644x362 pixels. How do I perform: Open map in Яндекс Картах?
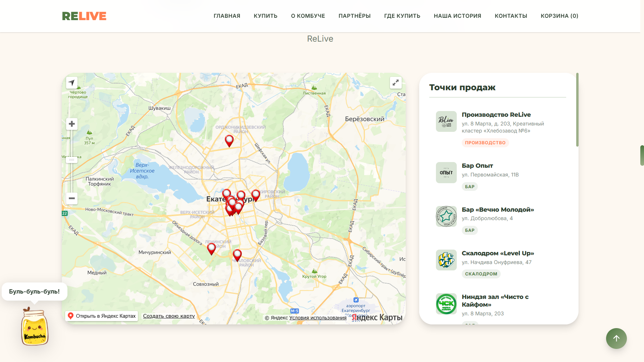[102, 316]
